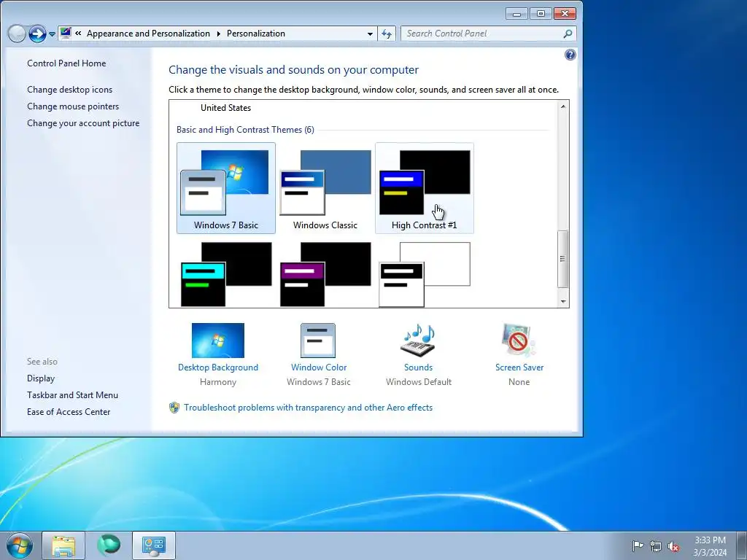Click the Basic and High Contrast Themes header

[x=245, y=130]
